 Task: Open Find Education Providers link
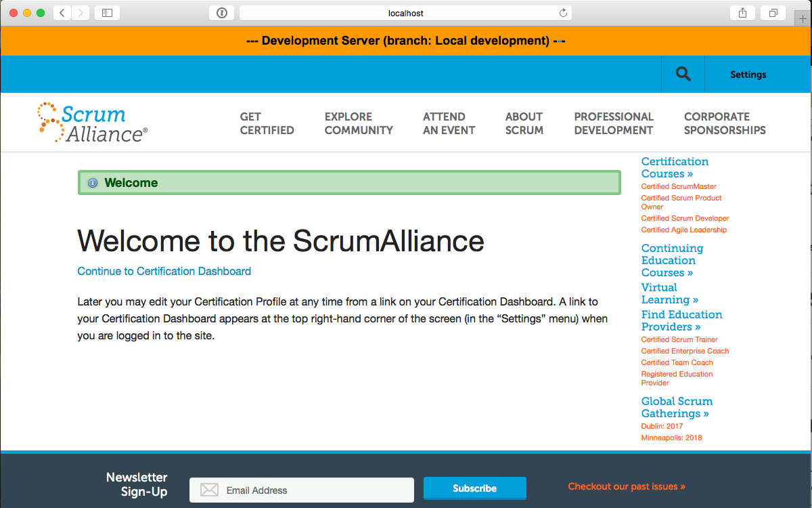click(681, 321)
